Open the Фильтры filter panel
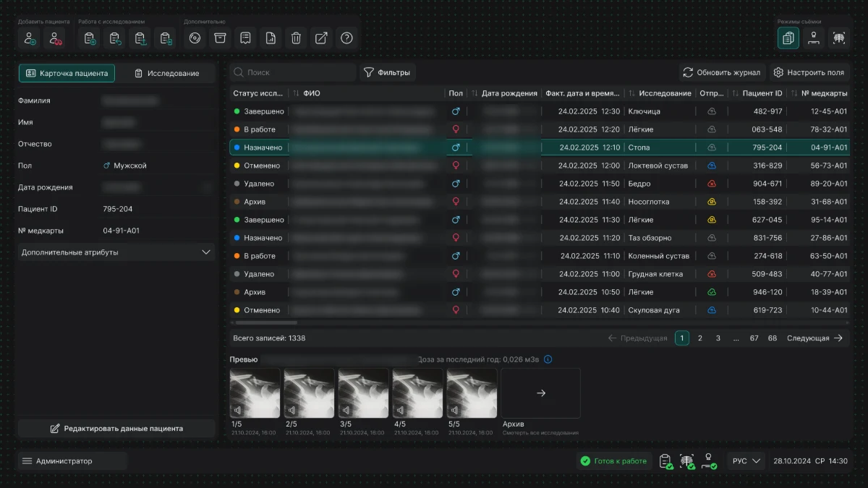The height and width of the screenshot is (488, 868). (387, 72)
